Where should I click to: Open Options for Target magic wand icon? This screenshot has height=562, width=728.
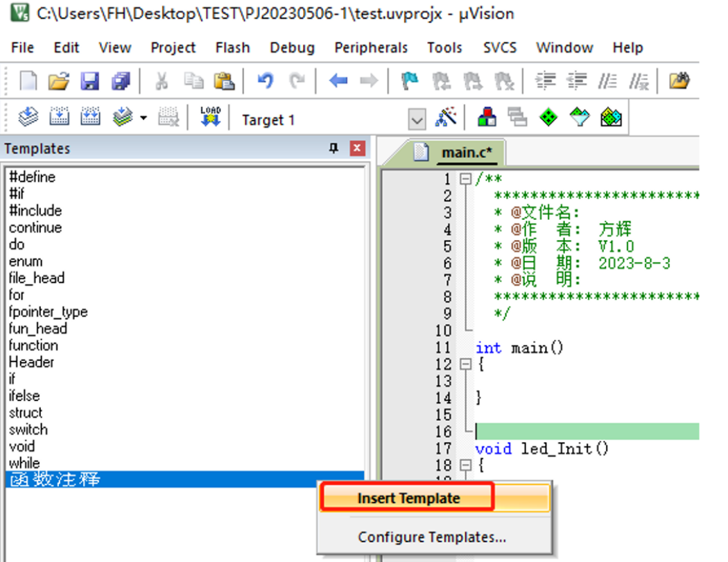pyautogui.click(x=446, y=118)
